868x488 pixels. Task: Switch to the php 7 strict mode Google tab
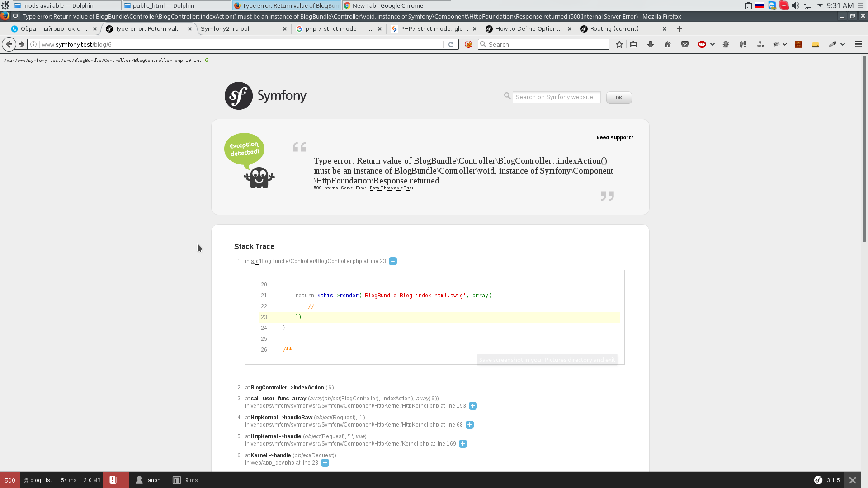(x=338, y=28)
